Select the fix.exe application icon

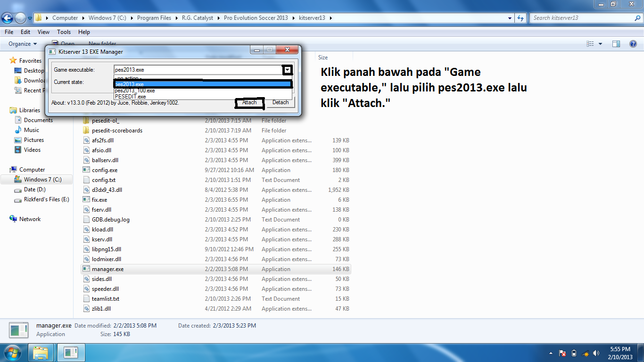tap(86, 200)
